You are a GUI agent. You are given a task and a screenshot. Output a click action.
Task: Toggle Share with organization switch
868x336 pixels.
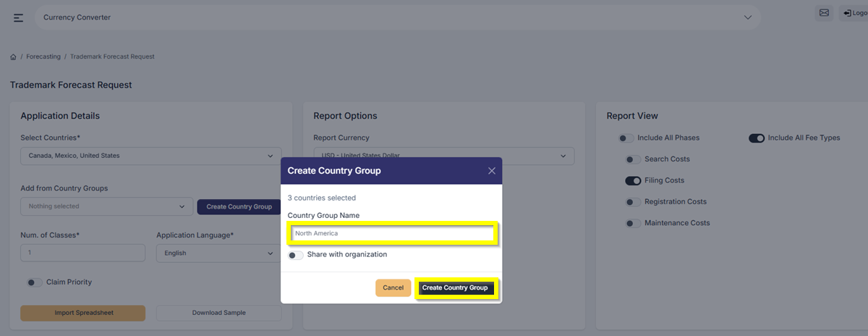pos(295,255)
